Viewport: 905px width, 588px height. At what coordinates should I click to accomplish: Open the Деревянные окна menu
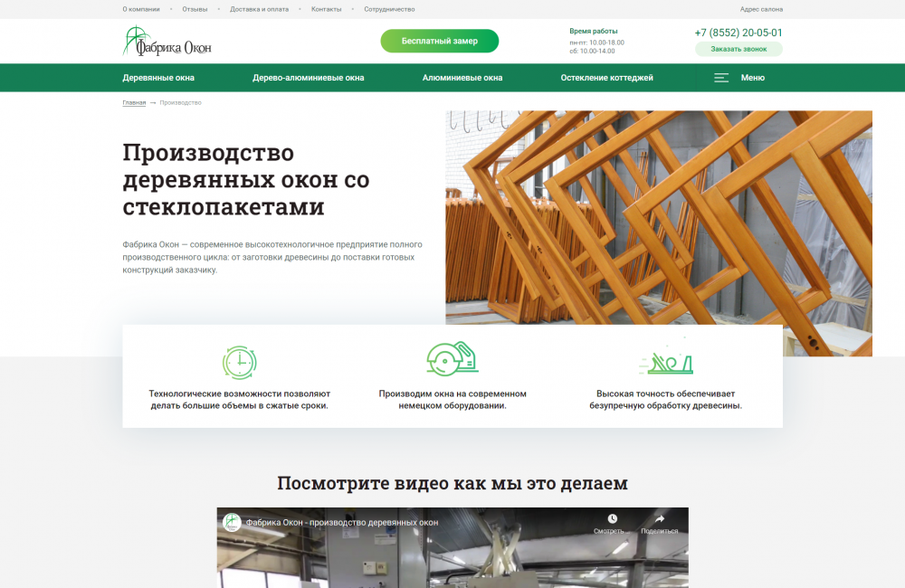click(160, 78)
